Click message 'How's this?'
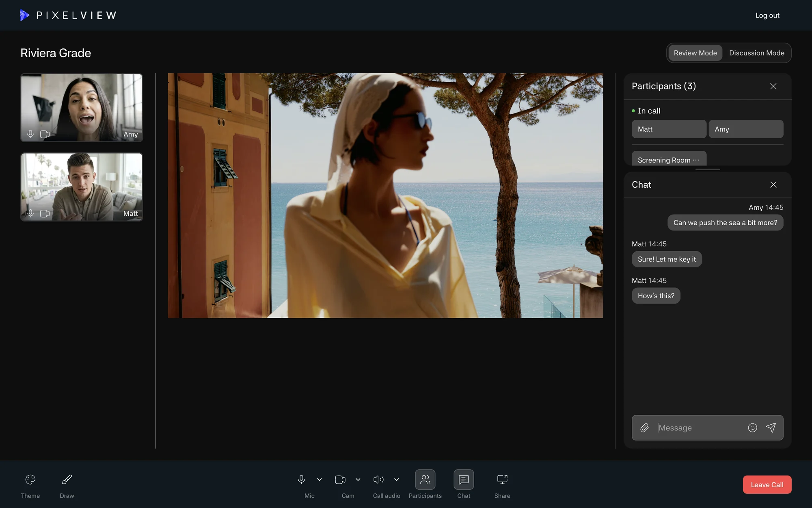The image size is (812, 508). coord(656,296)
